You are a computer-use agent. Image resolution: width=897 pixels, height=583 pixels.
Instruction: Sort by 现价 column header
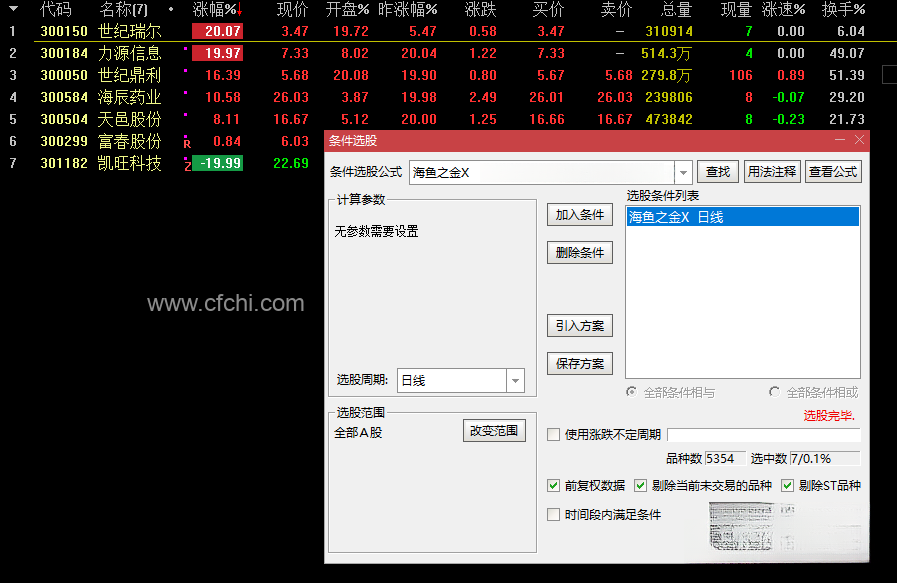[x=292, y=10]
